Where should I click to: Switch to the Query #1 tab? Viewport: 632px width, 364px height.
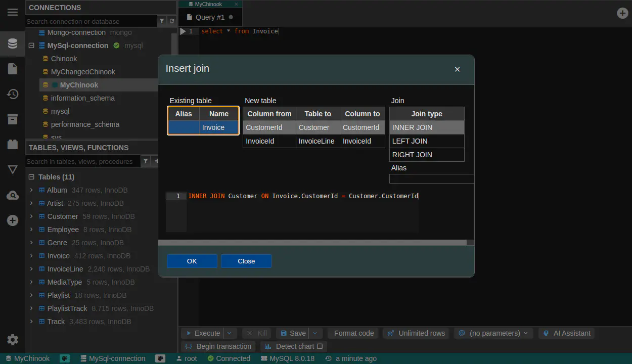(x=210, y=17)
